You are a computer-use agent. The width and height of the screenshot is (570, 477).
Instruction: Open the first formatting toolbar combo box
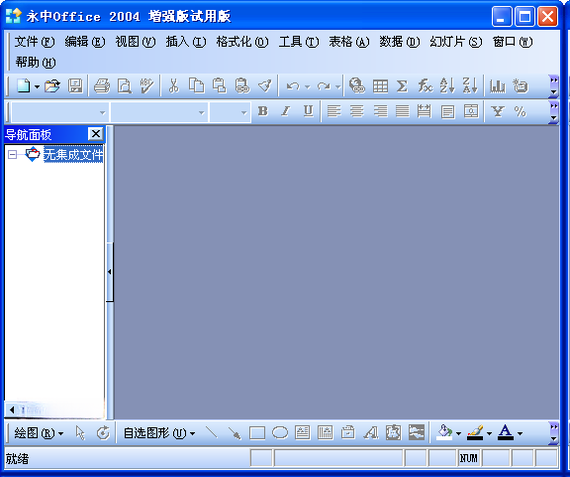coord(60,112)
